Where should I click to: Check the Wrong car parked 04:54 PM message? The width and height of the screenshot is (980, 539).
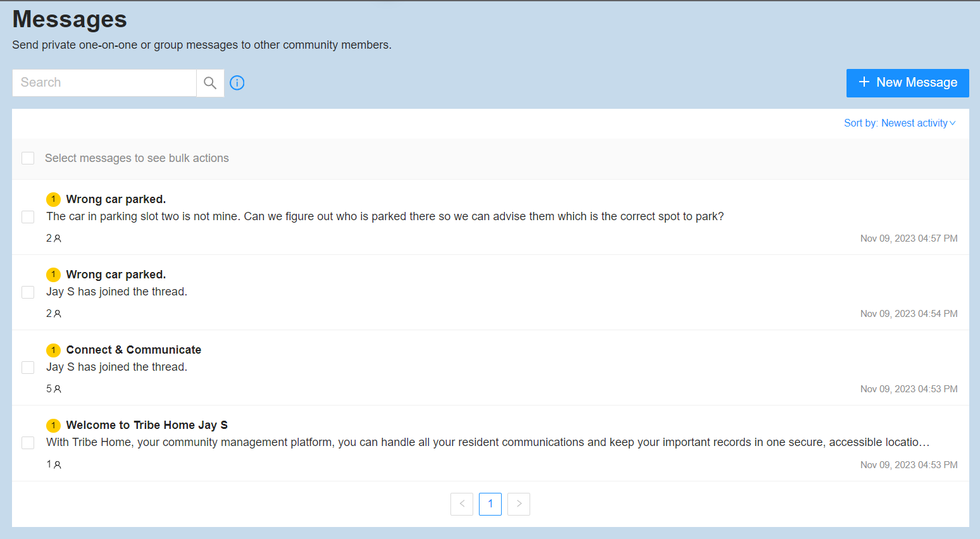point(28,292)
